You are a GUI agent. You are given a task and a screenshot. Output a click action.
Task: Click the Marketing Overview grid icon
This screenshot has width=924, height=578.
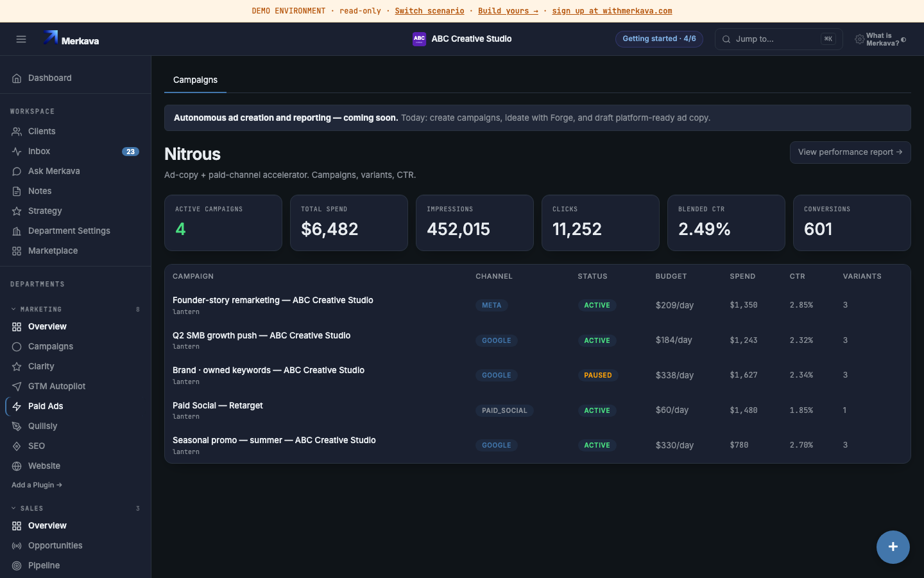[x=17, y=327]
